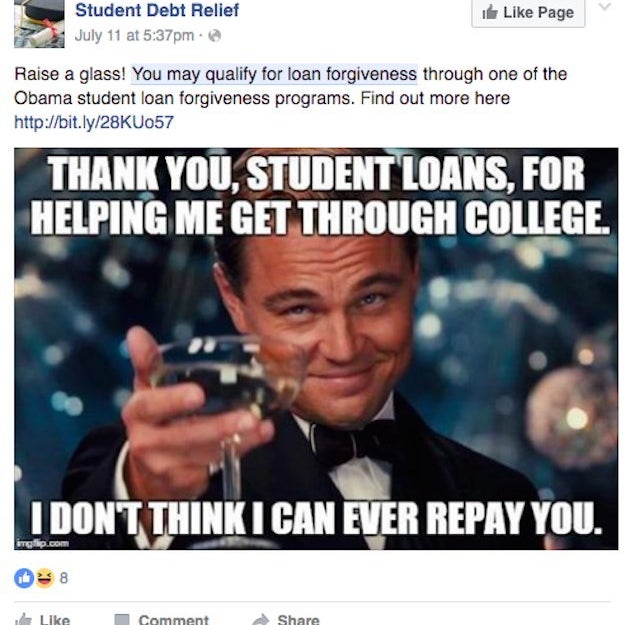
Task: Click the imgflip.com watermark on the meme
Action: pyautogui.click(x=42, y=542)
